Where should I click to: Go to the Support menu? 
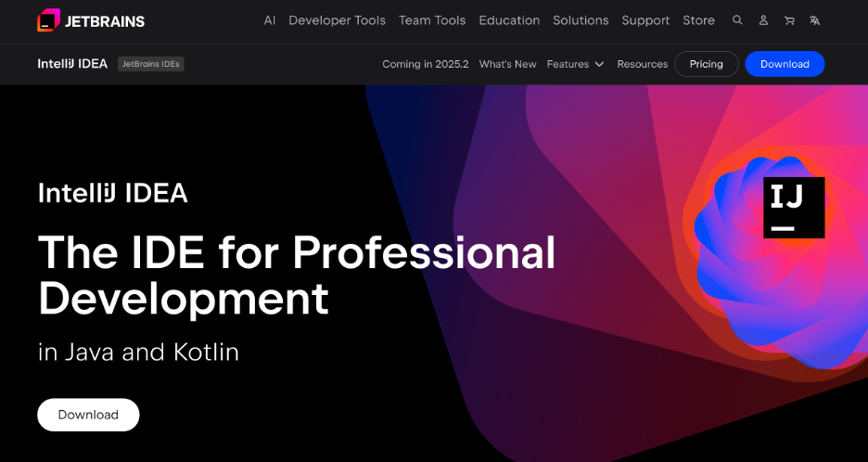645,20
